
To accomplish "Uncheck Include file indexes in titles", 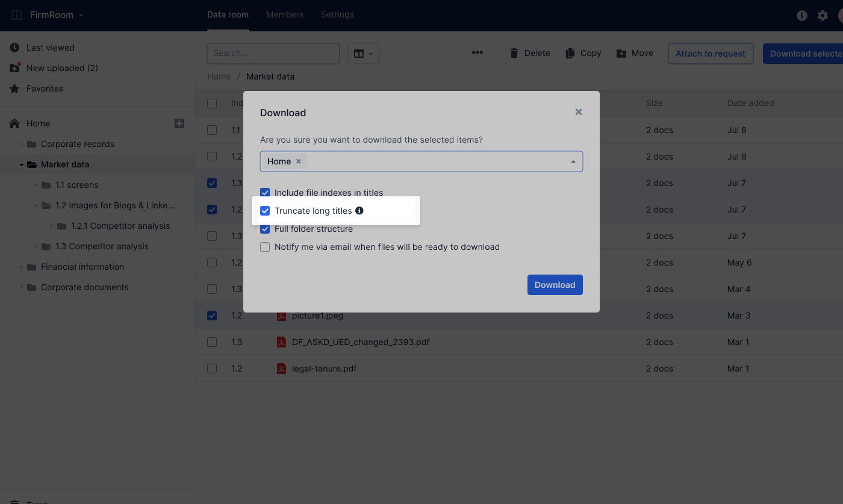I will (265, 193).
